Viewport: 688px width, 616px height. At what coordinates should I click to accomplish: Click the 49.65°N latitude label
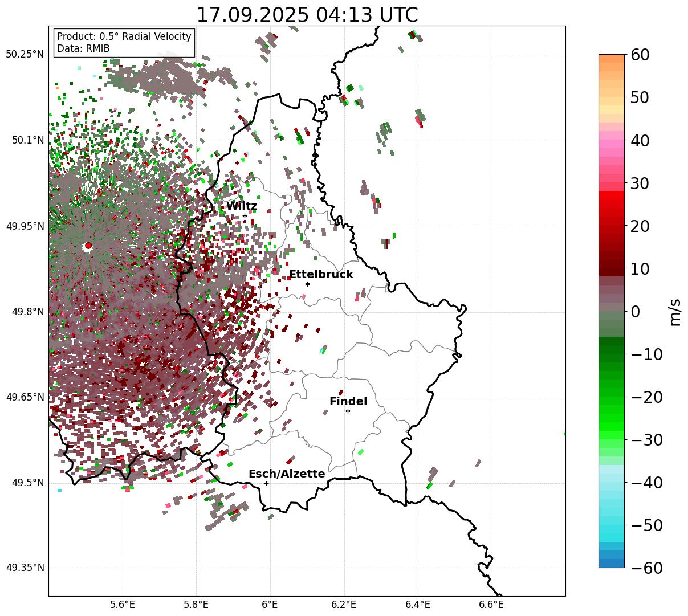pos(25,397)
